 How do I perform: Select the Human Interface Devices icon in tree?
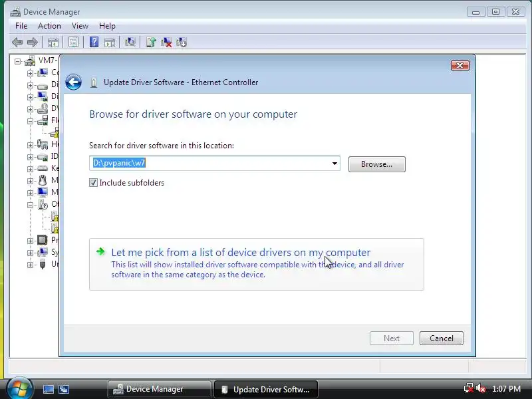click(43, 144)
